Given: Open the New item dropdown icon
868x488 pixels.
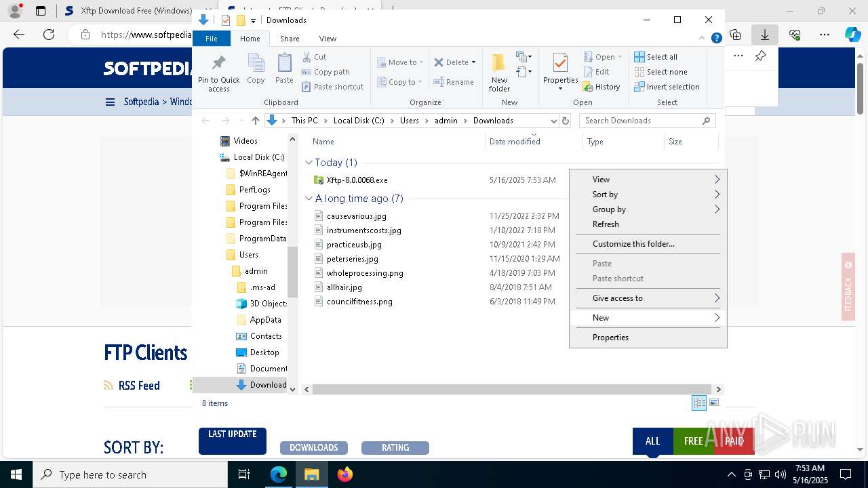Looking at the screenshot, I should click(x=524, y=57).
